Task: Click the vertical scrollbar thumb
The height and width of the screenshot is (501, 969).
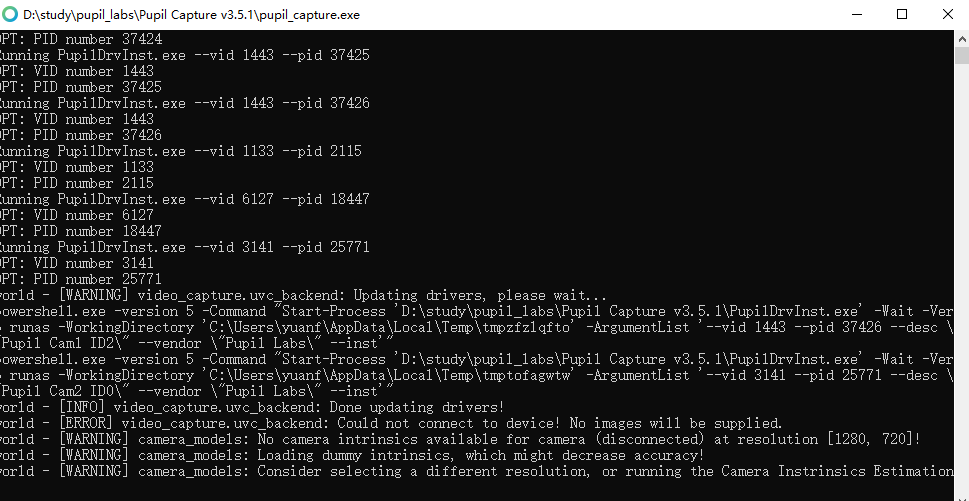Action: (962, 55)
